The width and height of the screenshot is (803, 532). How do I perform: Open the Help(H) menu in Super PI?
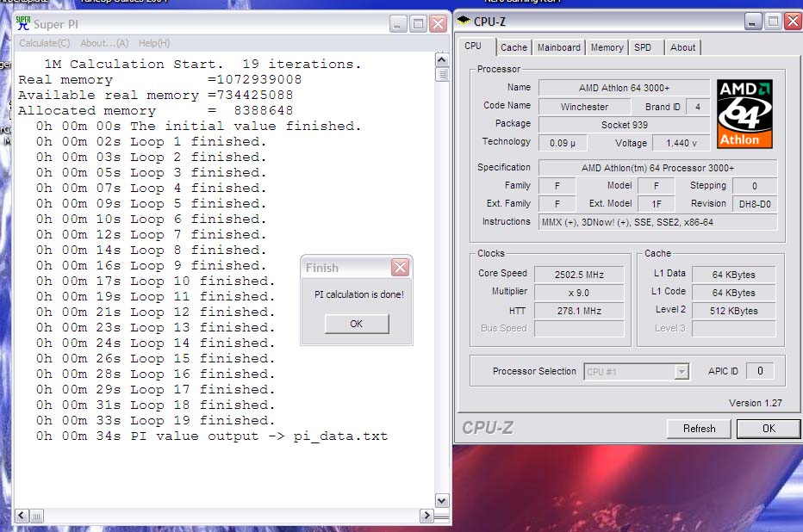[x=154, y=43]
